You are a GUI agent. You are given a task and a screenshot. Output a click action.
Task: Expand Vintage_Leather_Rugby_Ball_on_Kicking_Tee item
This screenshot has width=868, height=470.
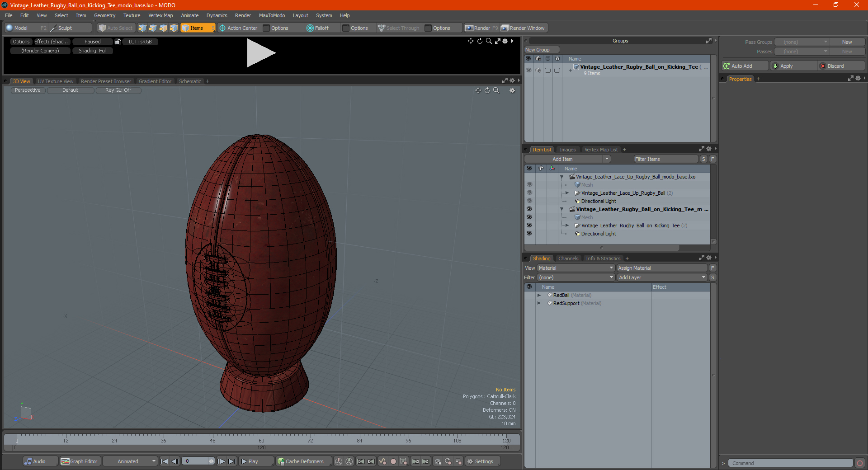[567, 226]
